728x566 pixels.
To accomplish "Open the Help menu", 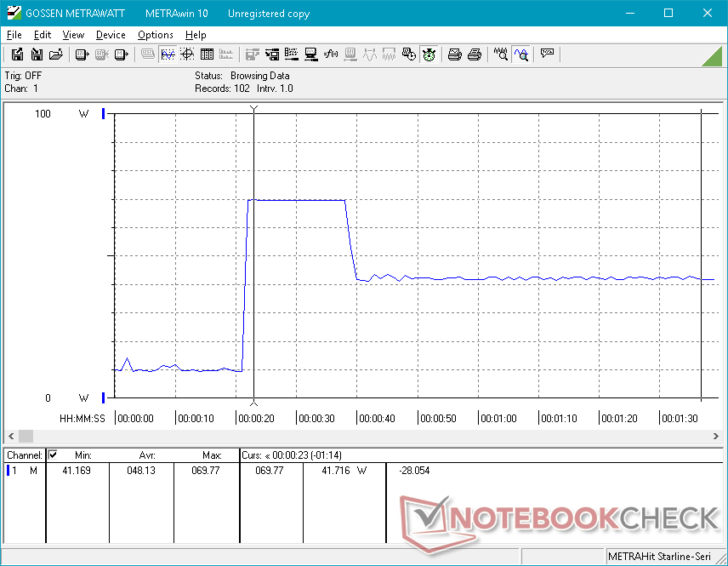I will pyautogui.click(x=196, y=35).
